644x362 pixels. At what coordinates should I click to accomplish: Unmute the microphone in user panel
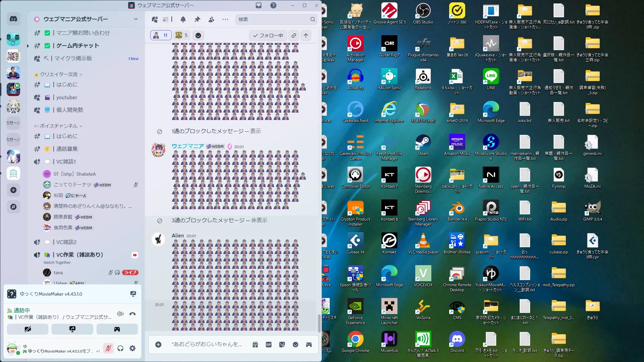click(108, 348)
